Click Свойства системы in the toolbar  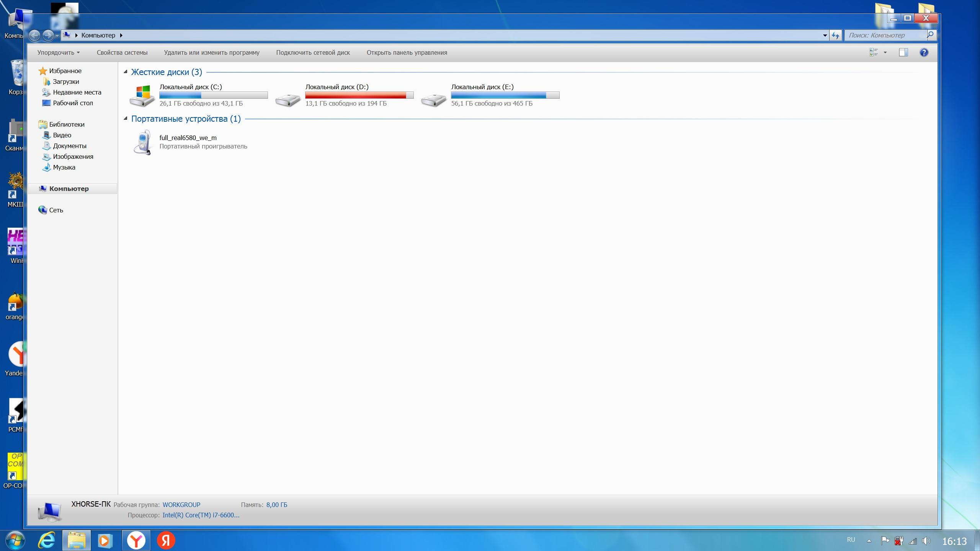click(x=122, y=52)
